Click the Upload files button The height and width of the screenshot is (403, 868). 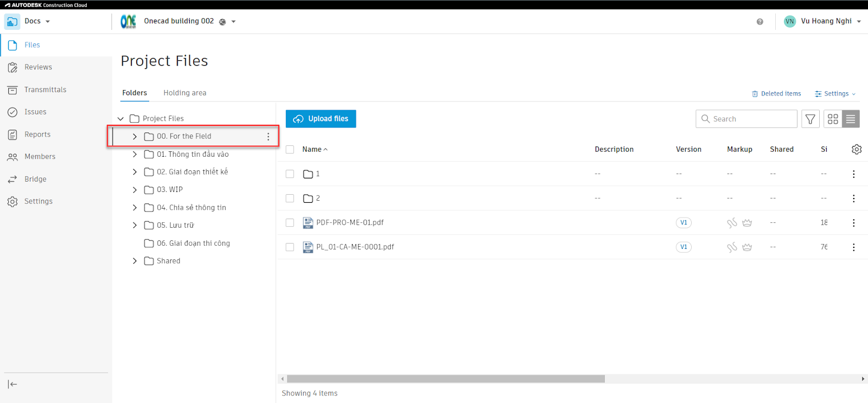pos(321,119)
